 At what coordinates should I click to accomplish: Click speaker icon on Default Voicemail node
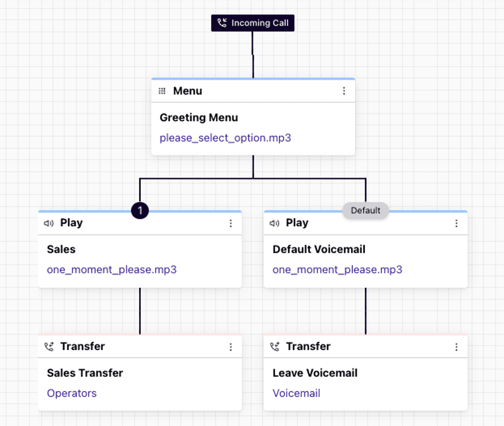pos(275,223)
